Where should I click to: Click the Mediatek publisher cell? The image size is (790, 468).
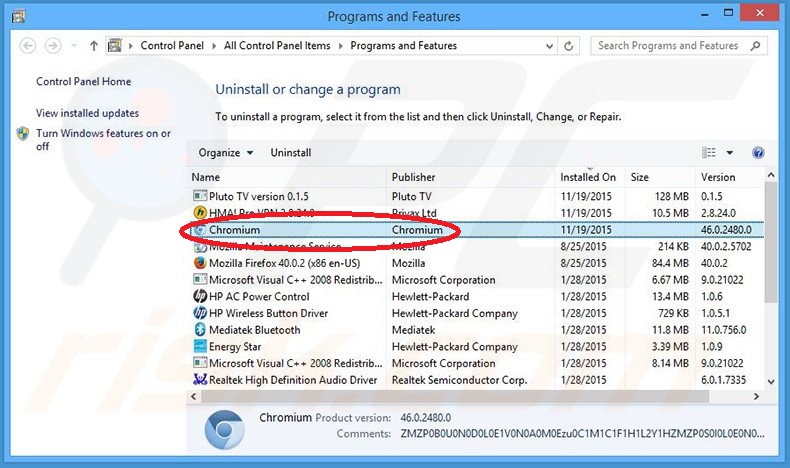pyautogui.click(x=414, y=330)
